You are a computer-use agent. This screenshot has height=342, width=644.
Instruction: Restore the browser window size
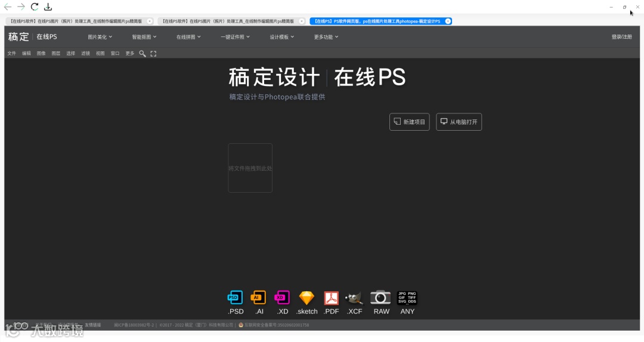(625, 7)
